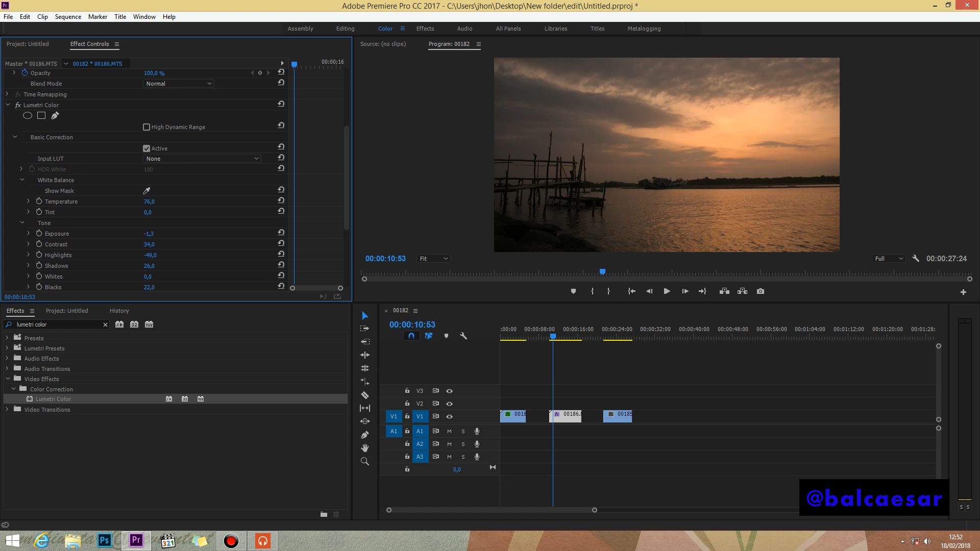This screenshot has width=980, height=551.
Task: Reset the Temperature parameter
Action: pos(281,201)
